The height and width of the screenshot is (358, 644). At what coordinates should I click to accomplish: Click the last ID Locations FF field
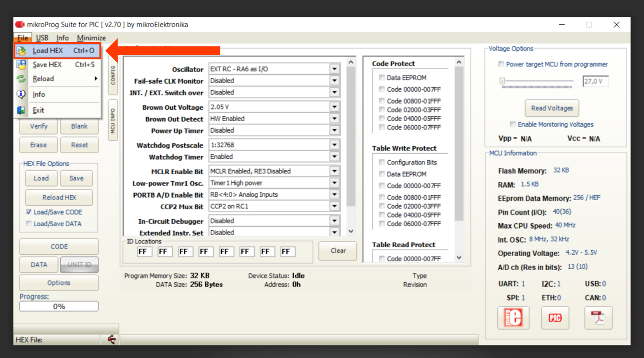288,251
